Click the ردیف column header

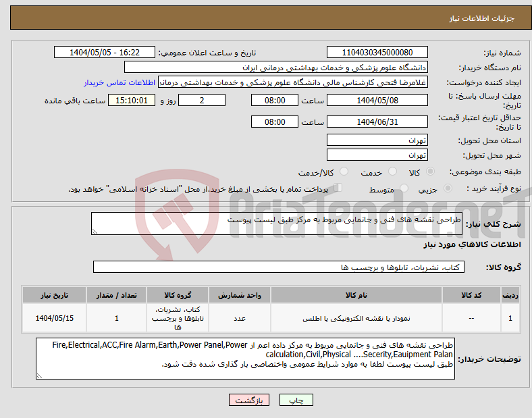point(510,295)
